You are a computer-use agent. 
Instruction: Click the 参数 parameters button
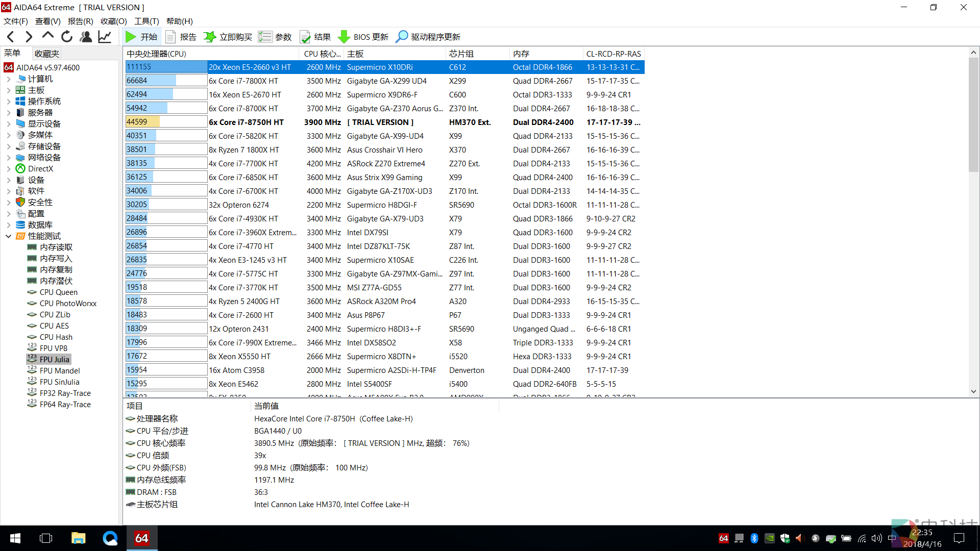[x=275, y=37]
